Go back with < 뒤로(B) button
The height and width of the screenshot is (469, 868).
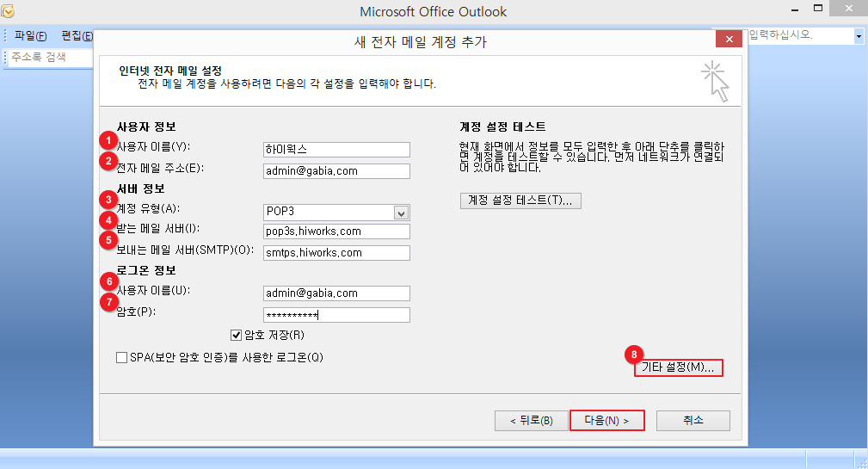coord(532,421)
